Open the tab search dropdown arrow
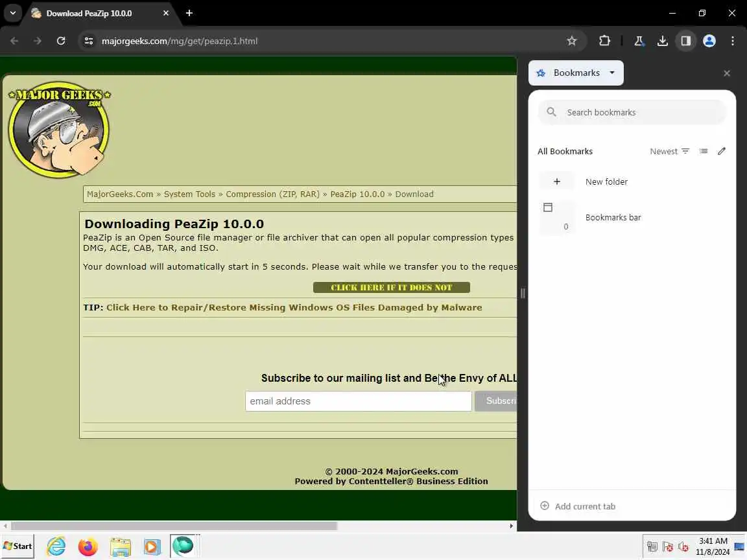The width and height of the screenshot is (747, 560). click(x=13, y=13)
